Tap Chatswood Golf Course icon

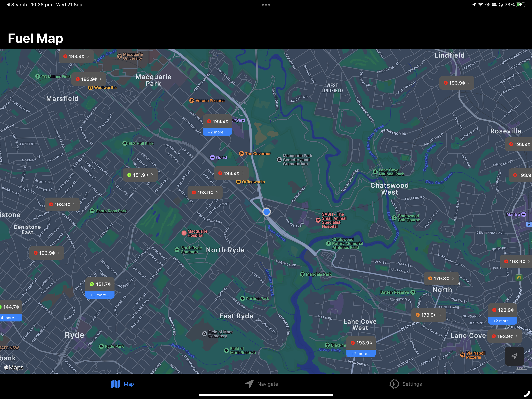pyautogui.click(x=394, y=218)
